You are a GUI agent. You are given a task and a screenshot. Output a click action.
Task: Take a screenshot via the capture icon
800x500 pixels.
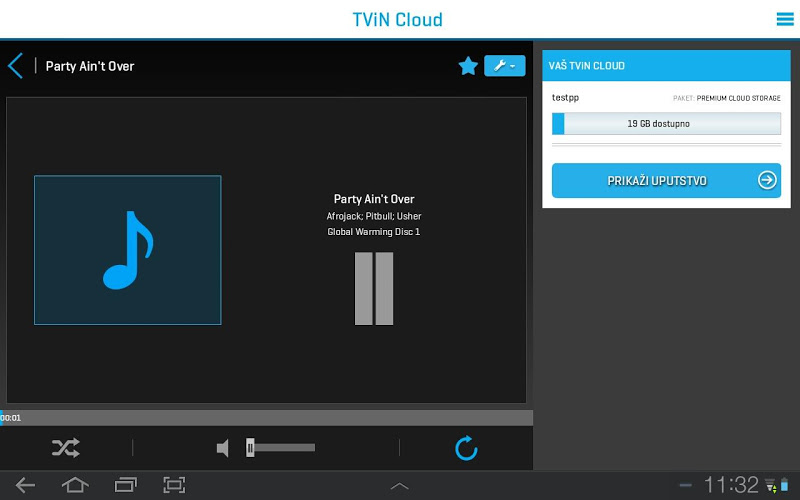174,485
